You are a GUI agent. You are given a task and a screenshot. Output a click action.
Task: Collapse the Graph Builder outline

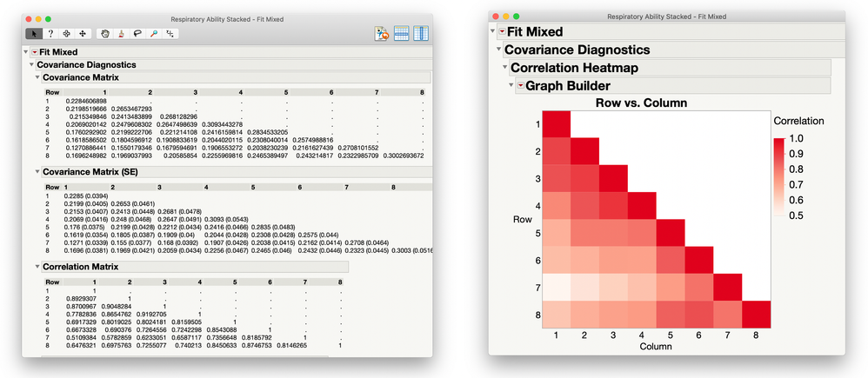point(511,86)
